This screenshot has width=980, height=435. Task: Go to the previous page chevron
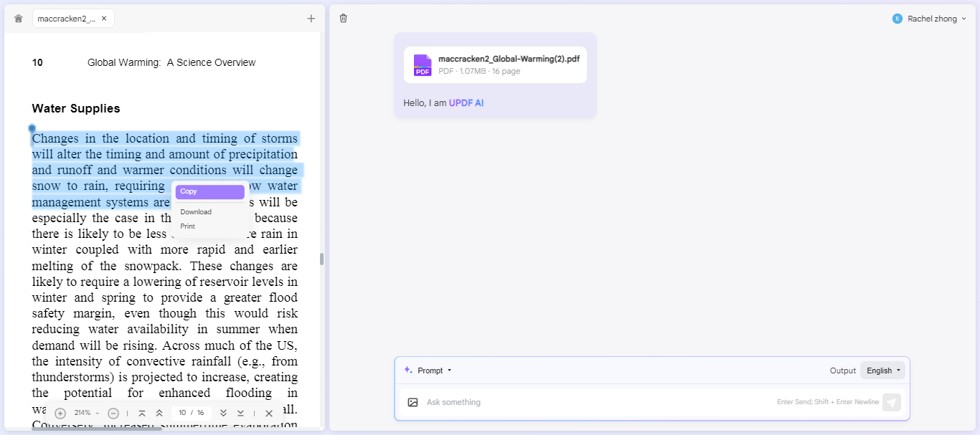(159, 413)
